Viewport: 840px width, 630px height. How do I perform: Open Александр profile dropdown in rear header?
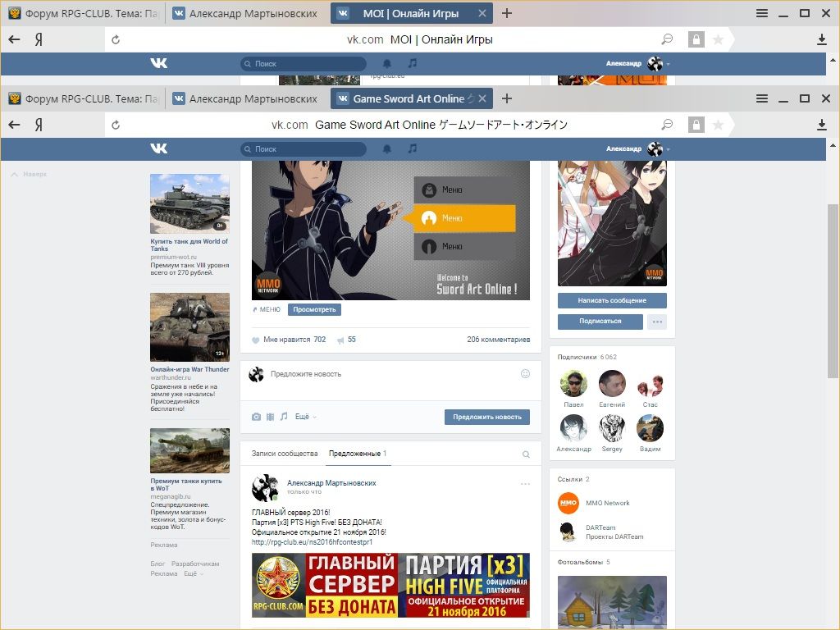(637, 64)
